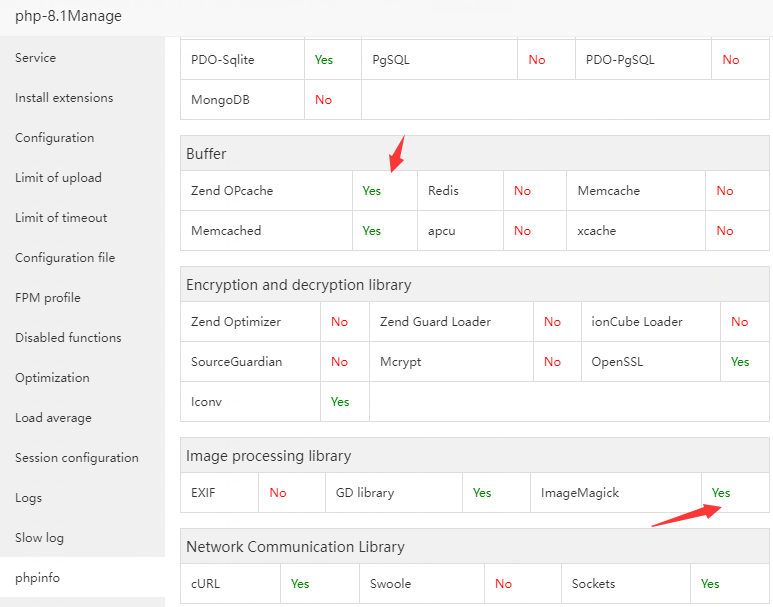Click the Swoole No status
This screenshot has width=773, height=607.
[503, 584]
